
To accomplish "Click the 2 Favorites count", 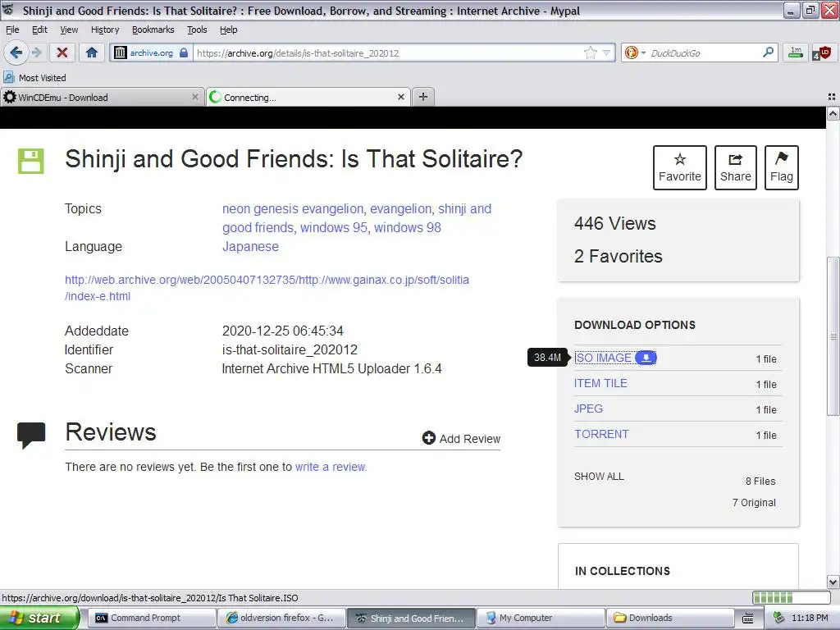I will coord(619,256).
